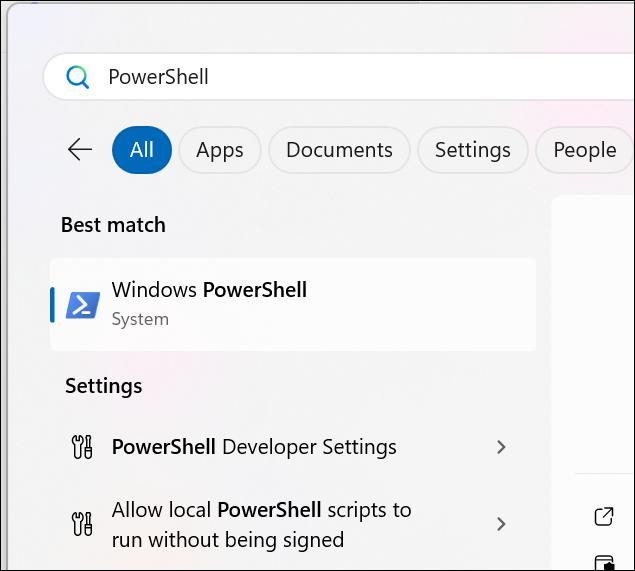Screen dimensions: 635x571
Task: Click the Settings section heading in results
Action: point(104,386)
